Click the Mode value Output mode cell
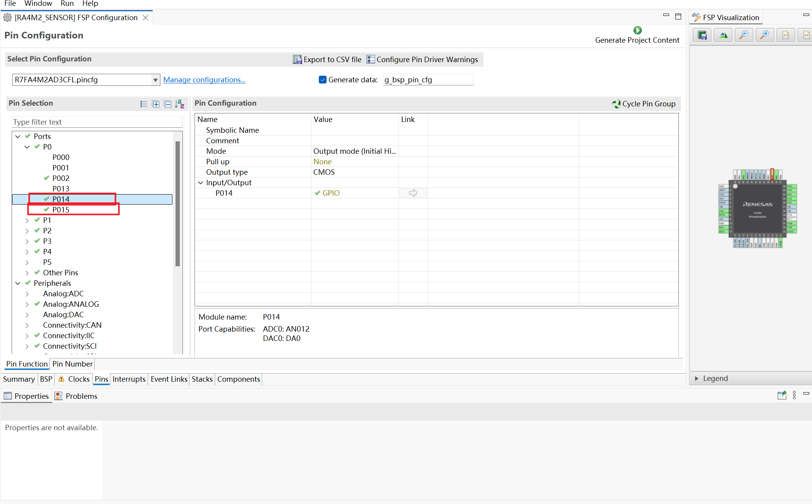Screen dimensions: 812x504 (355, 151)
